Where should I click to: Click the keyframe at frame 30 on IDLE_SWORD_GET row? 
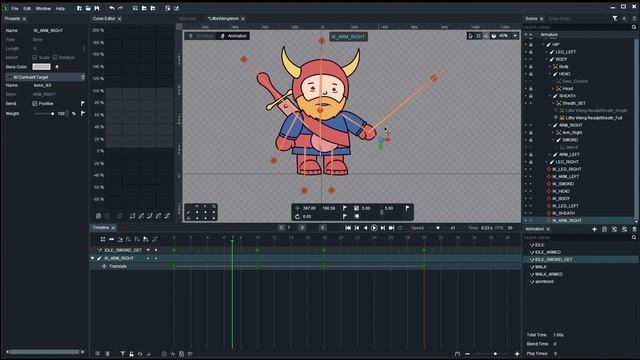424,250
